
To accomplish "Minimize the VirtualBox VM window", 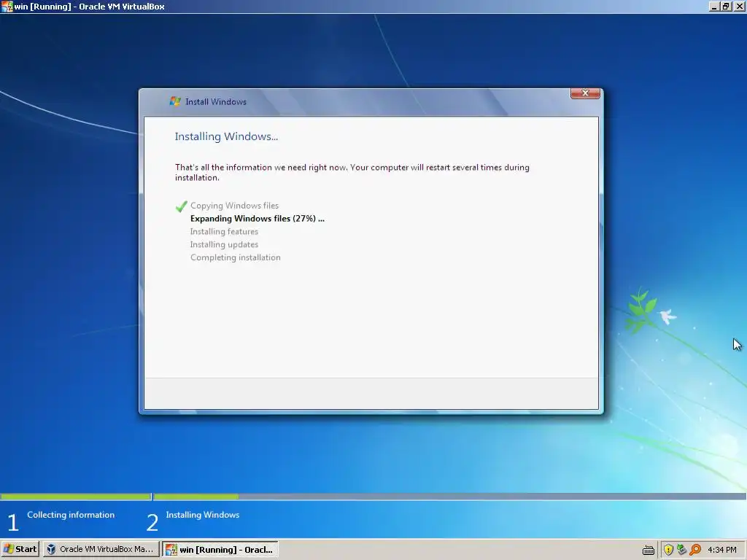I will [713, 7].
